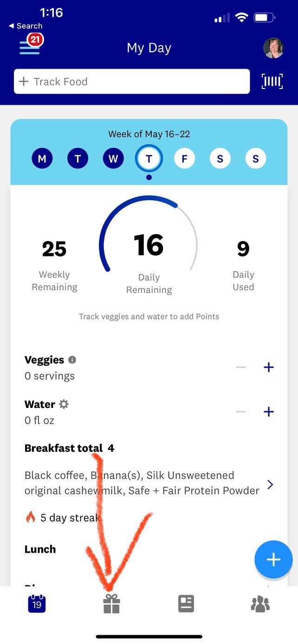Screen dimensions: 298x644
Task: Open the My Day calendar tab icon
Action: pos(37,603)
